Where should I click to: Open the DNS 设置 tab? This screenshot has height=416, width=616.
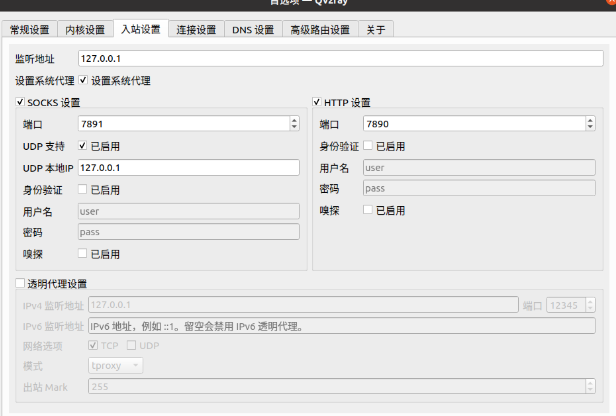(253, 30)
